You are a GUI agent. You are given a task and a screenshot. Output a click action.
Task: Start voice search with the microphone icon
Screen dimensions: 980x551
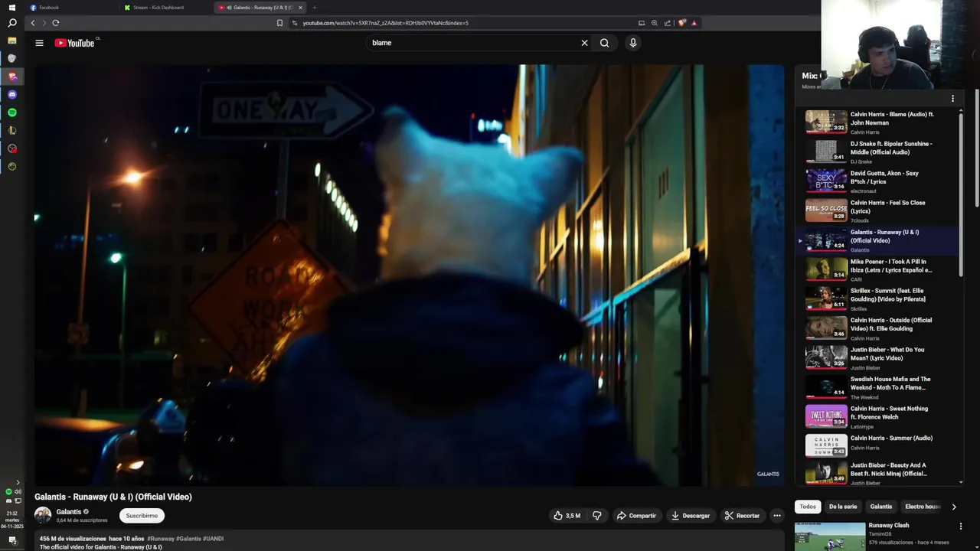click(x=632, y=43)
